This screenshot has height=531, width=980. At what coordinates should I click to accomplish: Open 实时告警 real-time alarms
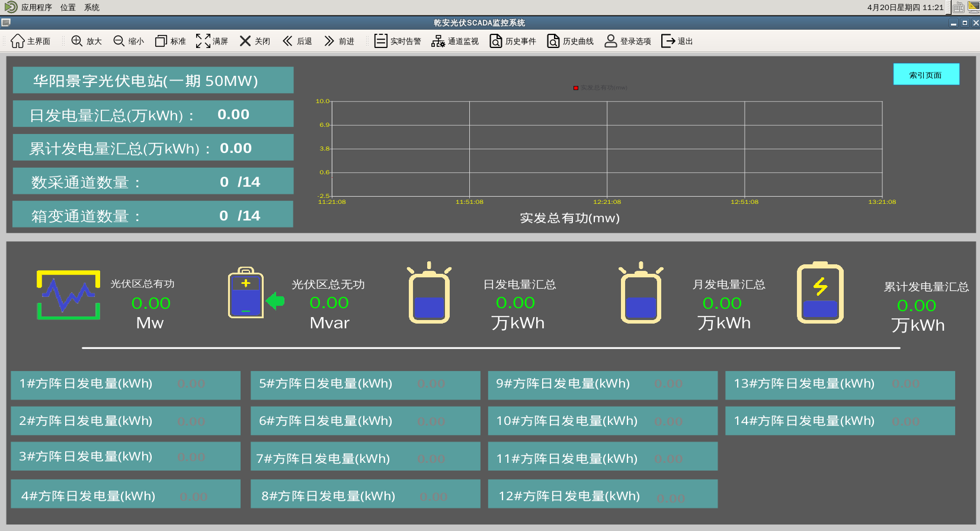[x=398, y=41]
